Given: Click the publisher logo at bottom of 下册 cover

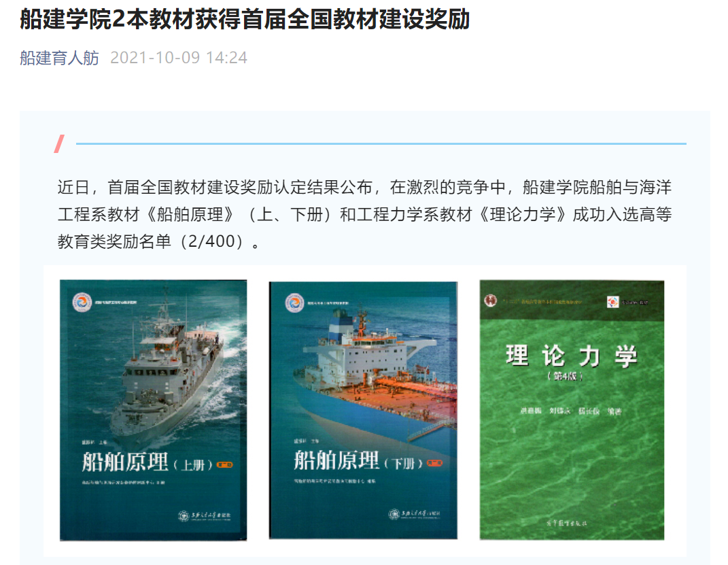Looking at the screenshot, I should click(415, 513).
